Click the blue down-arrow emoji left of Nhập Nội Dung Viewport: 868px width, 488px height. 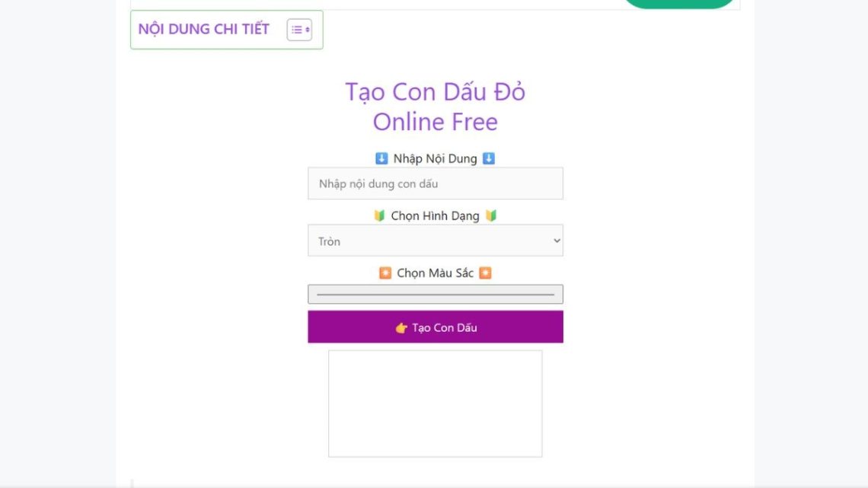point(381,159)
